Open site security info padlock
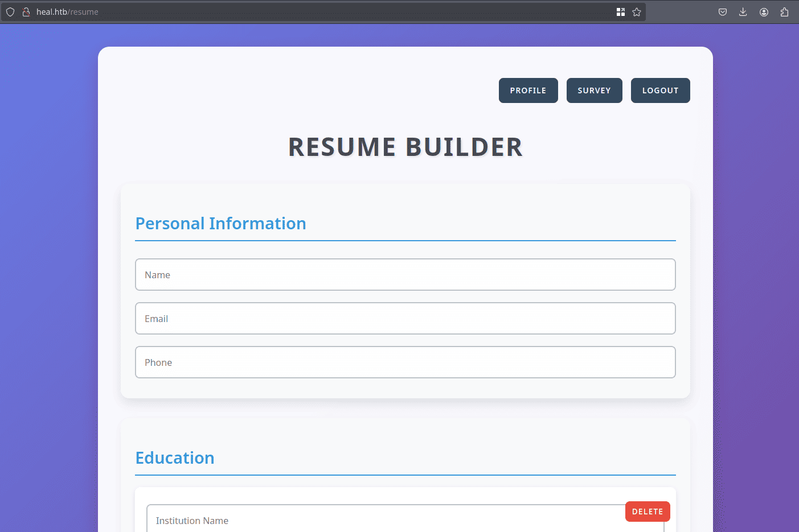Screen dimensions: 799x532 26,12
